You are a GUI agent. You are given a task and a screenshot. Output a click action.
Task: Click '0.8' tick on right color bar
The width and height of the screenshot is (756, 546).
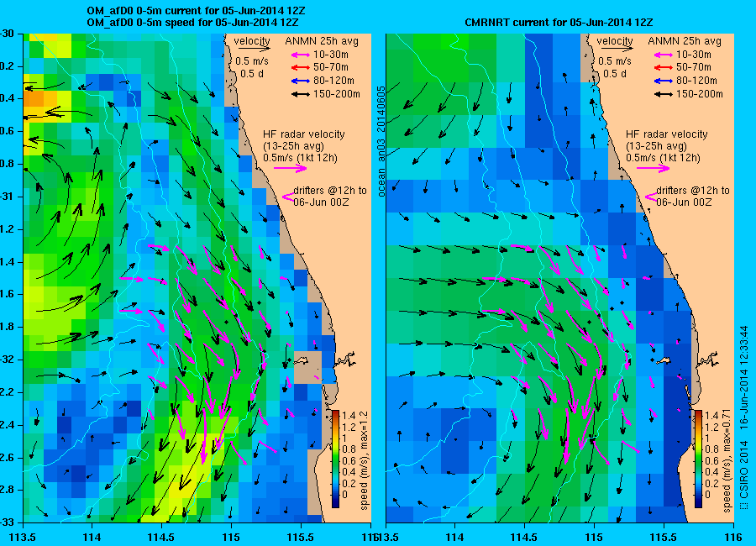711,449
